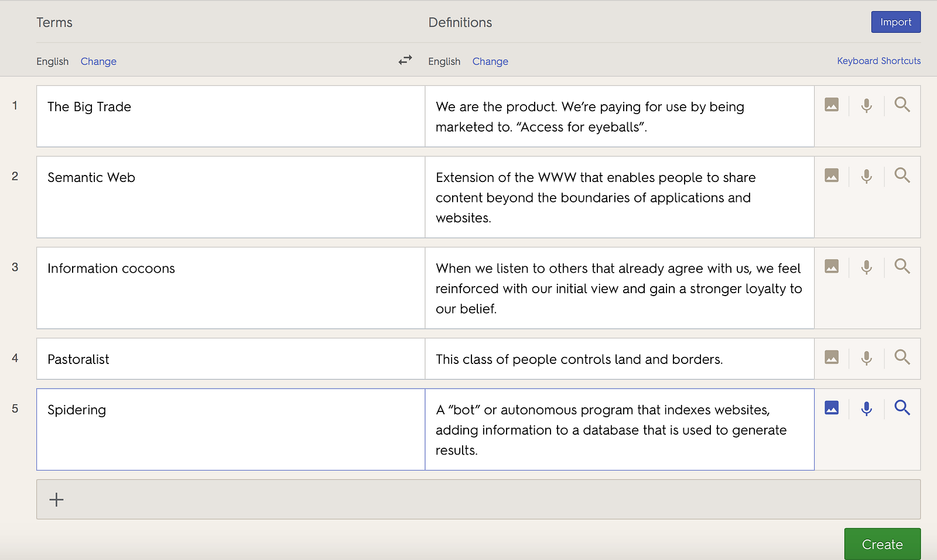Record audio for the Semantic Web card
The width and height of the screenshot is (937, 560).
pos(867,176)
